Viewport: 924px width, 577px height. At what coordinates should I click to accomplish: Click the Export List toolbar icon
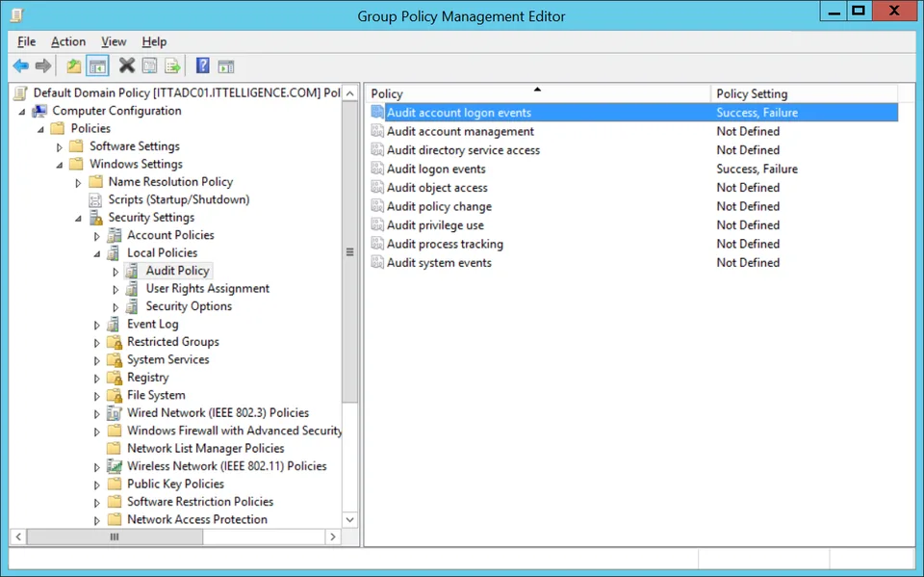pos(172,66)
